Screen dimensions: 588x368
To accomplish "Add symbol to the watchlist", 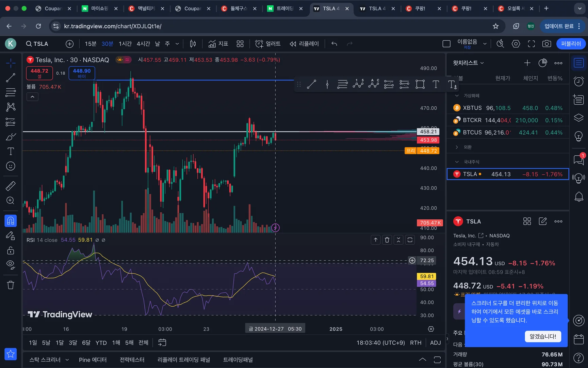I will 527,63.
